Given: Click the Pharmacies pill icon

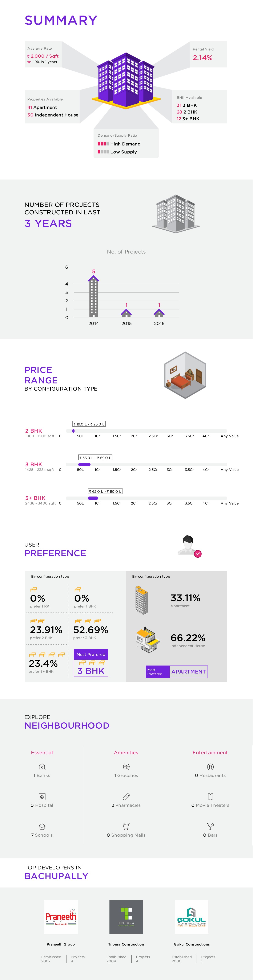Looking at the screenshot, I should 126,797.
